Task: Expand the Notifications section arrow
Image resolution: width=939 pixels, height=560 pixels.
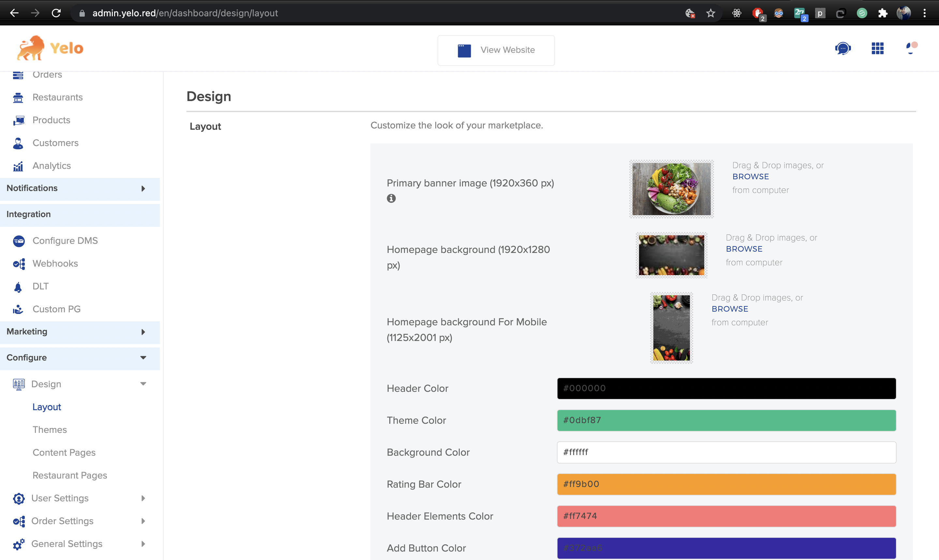Action: point(143,188)
